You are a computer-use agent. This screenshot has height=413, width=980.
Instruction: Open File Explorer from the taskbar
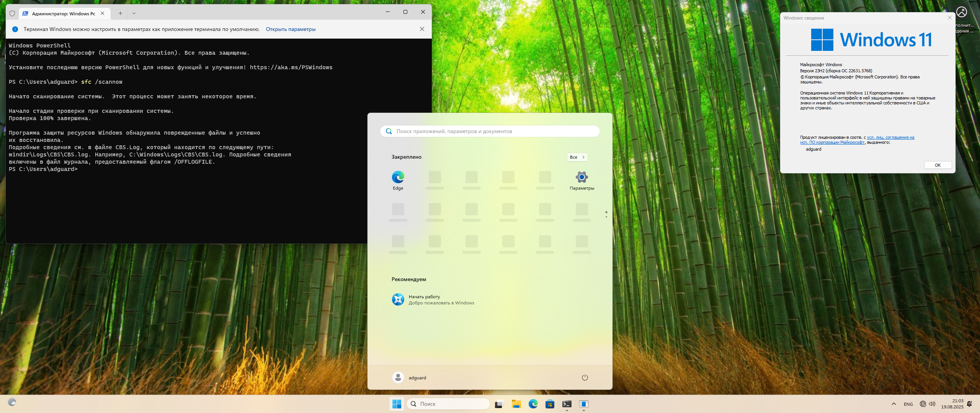click(x=516, y=404)
